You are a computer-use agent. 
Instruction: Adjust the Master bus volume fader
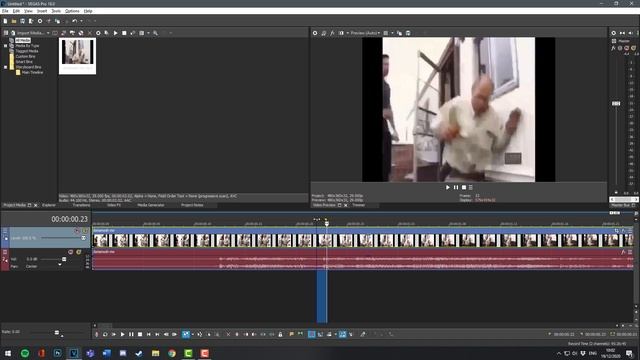[x=616, y=104]
